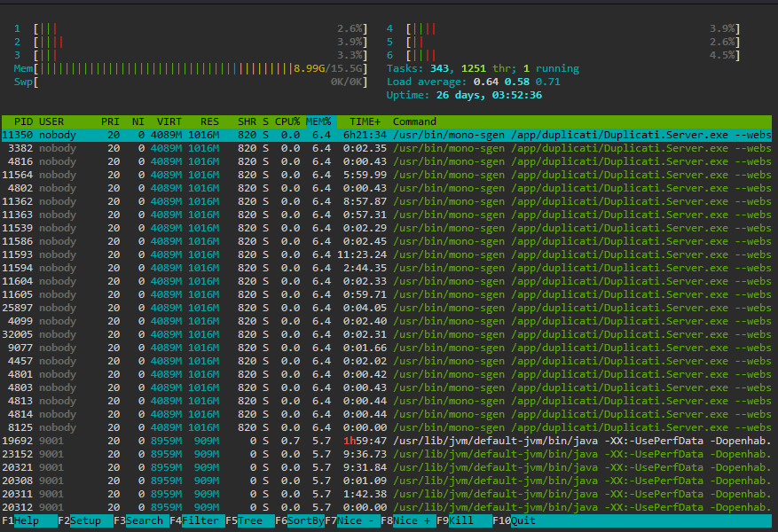The width and height of the screenshot is (778, 532).
Task: Sort by the CPU% column header
Action: point(287,122)
